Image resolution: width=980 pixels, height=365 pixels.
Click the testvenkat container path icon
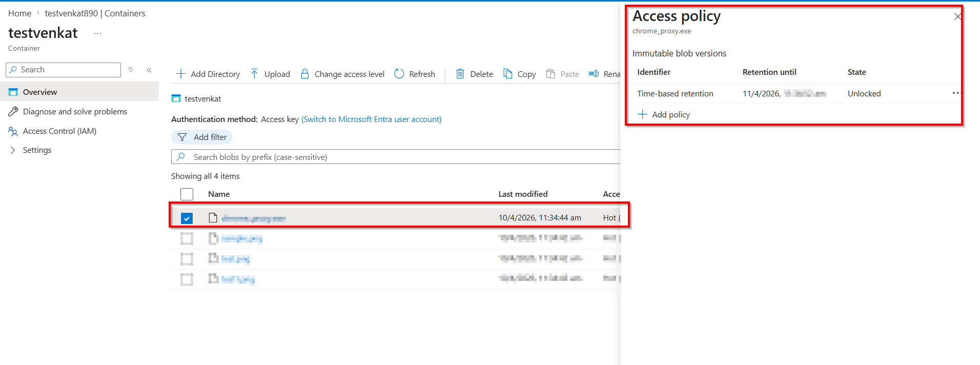tap(176, 98)
